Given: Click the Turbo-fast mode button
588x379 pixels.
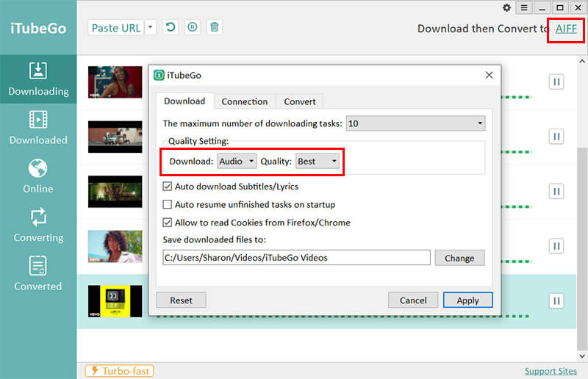Looking at the screenshot, I should [x=119, y=371].
